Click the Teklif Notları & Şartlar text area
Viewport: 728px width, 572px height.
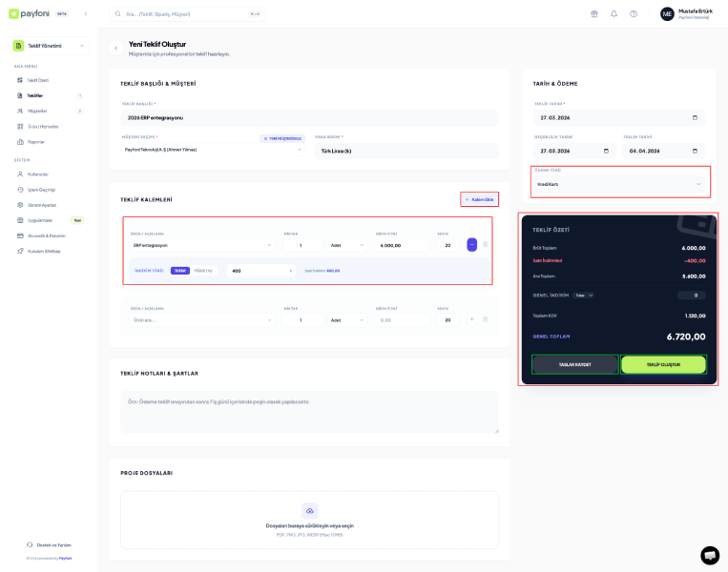coord(309,412)
